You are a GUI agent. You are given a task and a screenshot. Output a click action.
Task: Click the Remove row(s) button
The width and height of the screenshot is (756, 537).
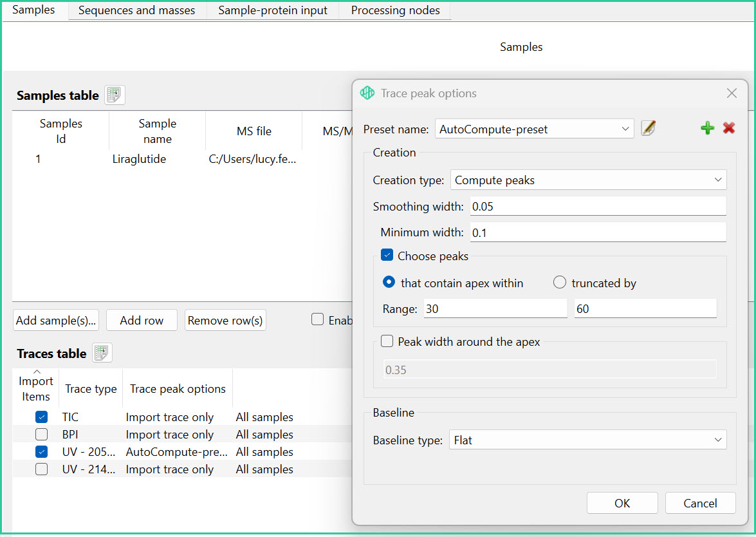click(x=225, y=321)
